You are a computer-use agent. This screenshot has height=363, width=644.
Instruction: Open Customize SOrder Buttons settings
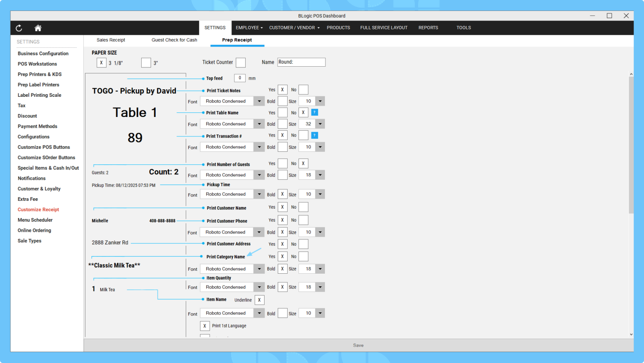pyautogui.click(x=46, y=158)
